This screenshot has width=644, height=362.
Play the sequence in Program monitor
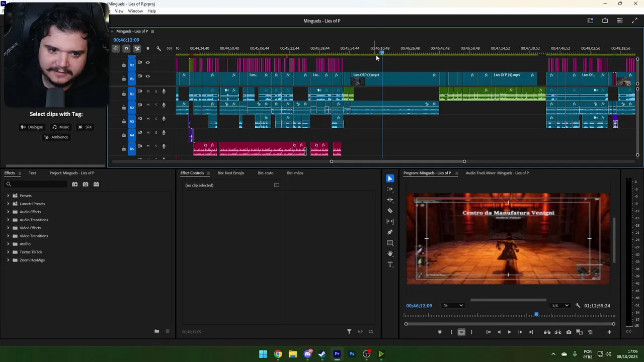point(509,332)
